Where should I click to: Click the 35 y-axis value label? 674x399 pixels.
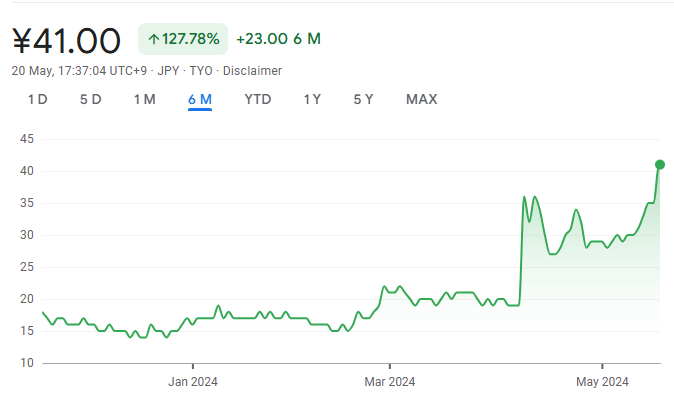(27, 203)
